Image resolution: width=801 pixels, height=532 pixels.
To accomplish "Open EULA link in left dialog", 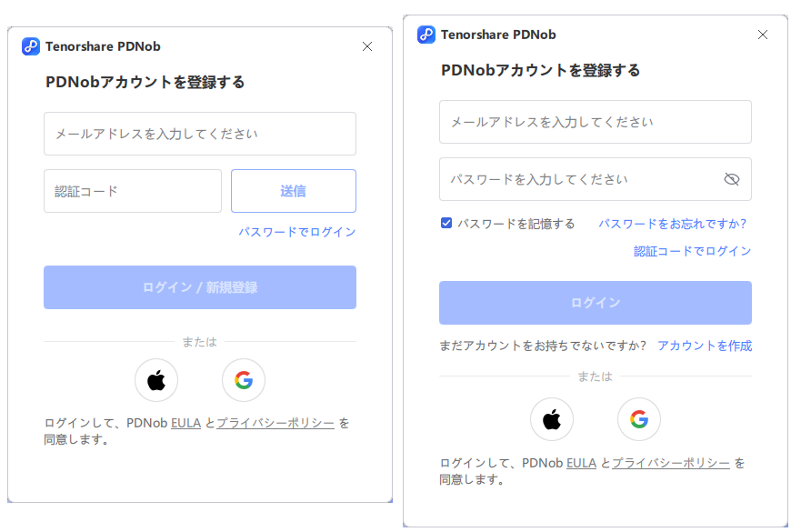I will (x=185, y=423).
